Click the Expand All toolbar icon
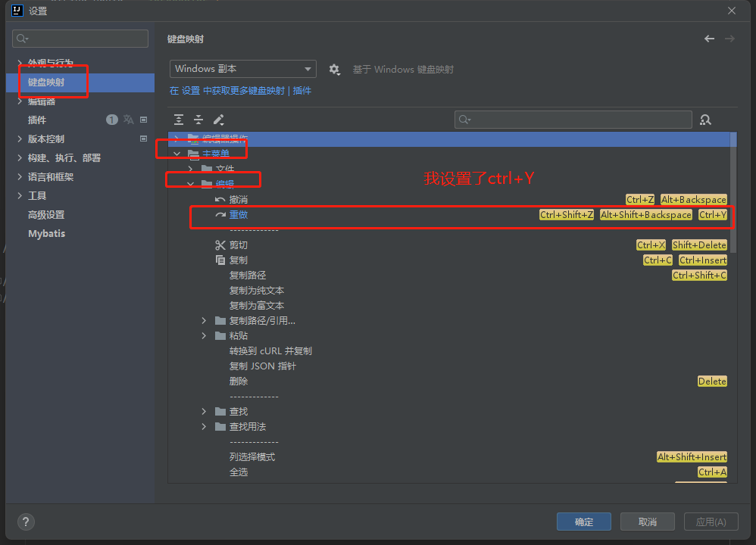 (x=179, y=120)
